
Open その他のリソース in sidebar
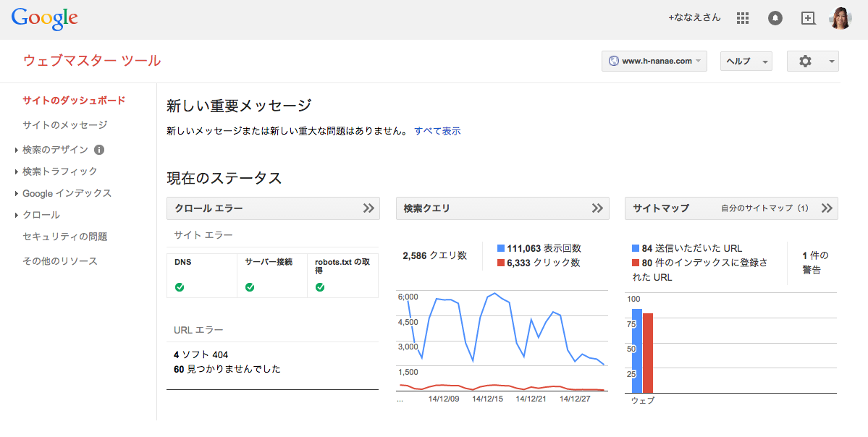coord(60,261)
